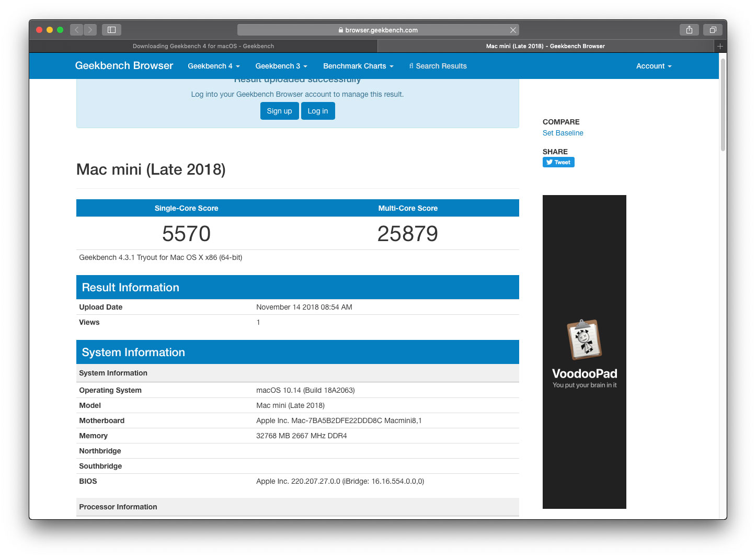Click the Views count value 1
756x558 pixels.
pos(258,322)
